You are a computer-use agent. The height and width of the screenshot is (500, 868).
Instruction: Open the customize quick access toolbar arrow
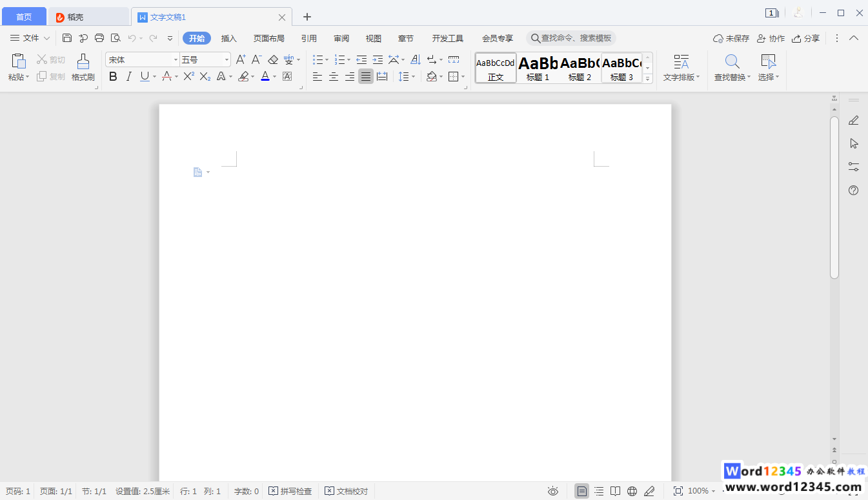click(170, 38)
